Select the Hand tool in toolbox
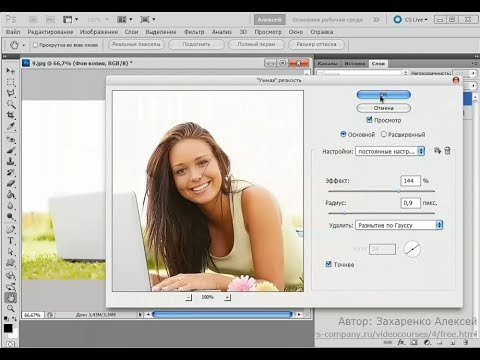This screenshot has height=360, width=480. click(x=11, y=298)
